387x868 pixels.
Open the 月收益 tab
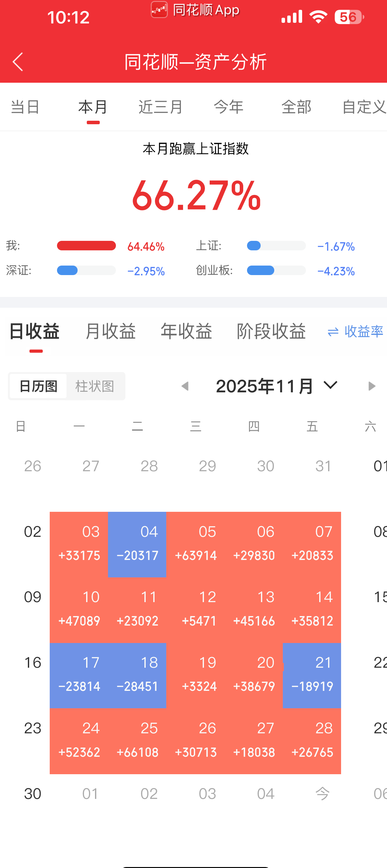[111, 331]
